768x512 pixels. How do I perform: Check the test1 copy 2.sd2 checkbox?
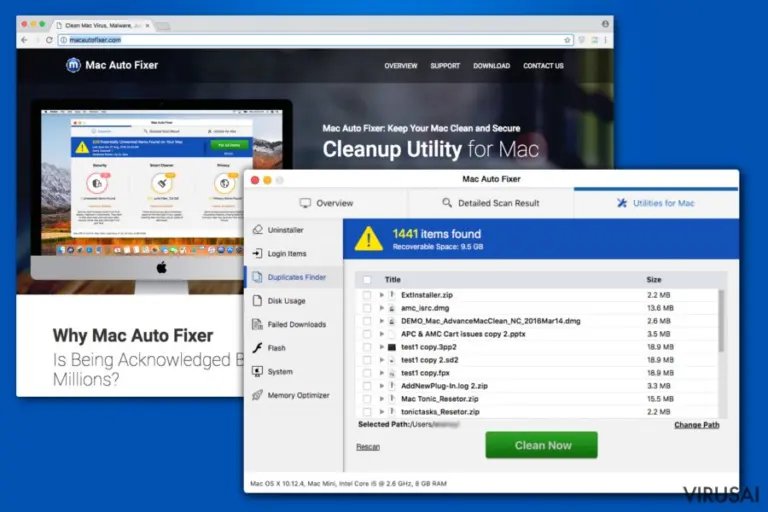[x=367, y=360]
